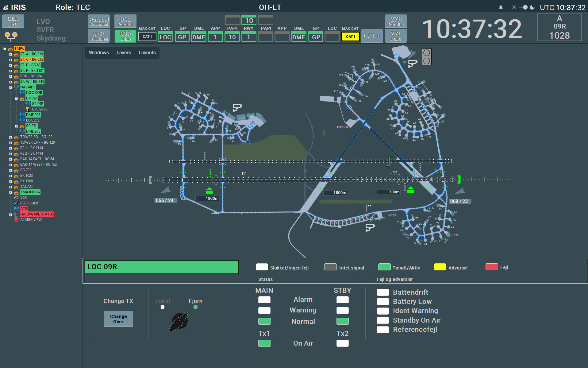Click the RECORDER microphone icon
588x368 pixels.
pos(16,203)
